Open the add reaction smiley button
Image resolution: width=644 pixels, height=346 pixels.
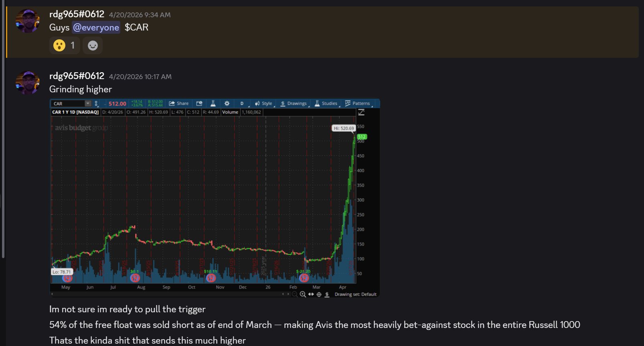pyautogui.click(x=93, y=45)
